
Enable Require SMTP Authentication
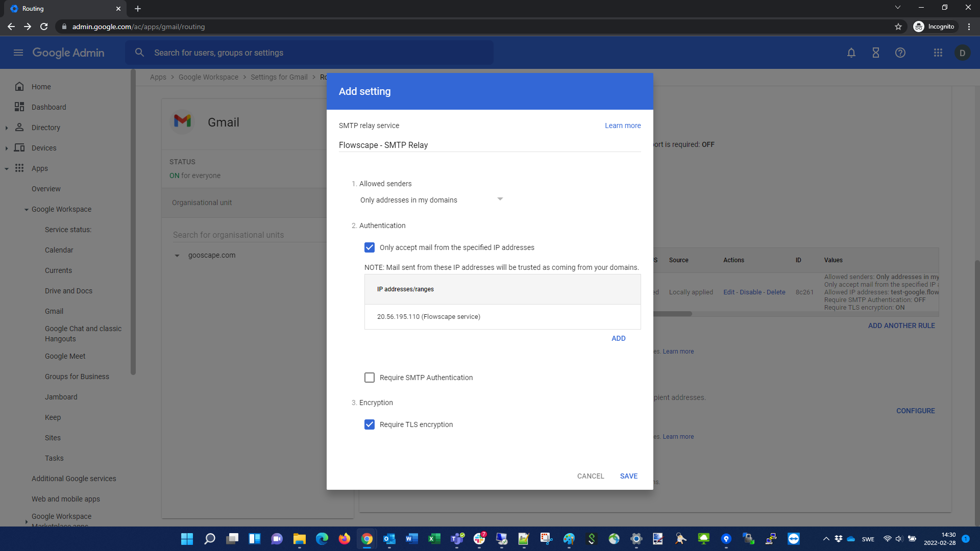point(370,378)
